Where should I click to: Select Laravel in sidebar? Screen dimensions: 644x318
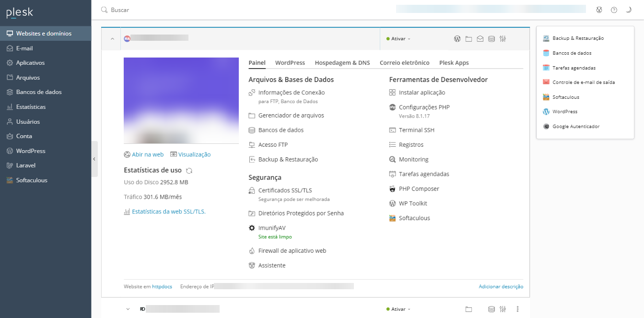point(46,165)
